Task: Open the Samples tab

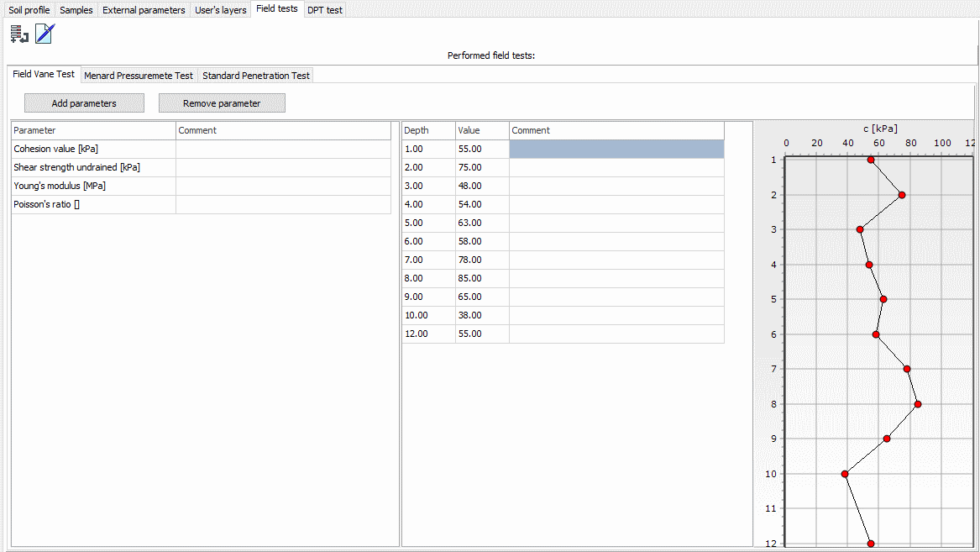Action: (x=76, y=10)
